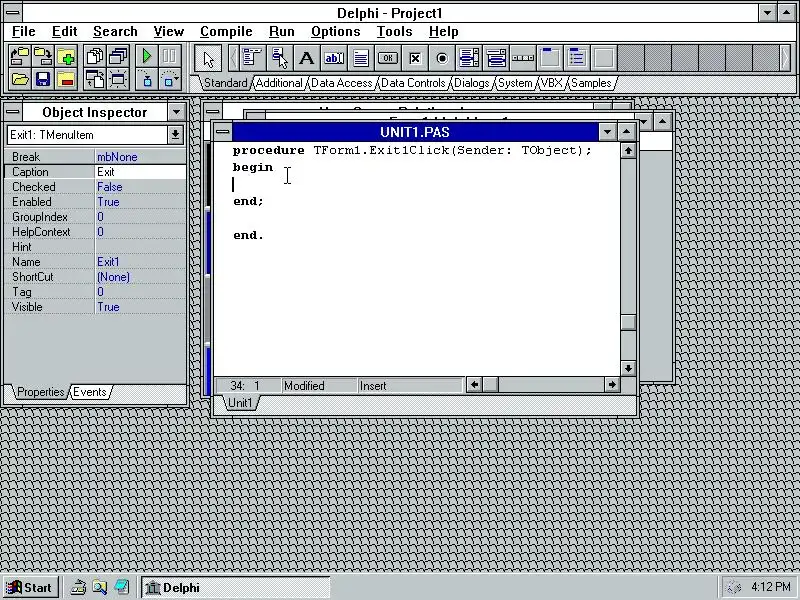Click the Toggle Form/Unit icon
This screenshot has width=800, height=600.
click(95, 80)
